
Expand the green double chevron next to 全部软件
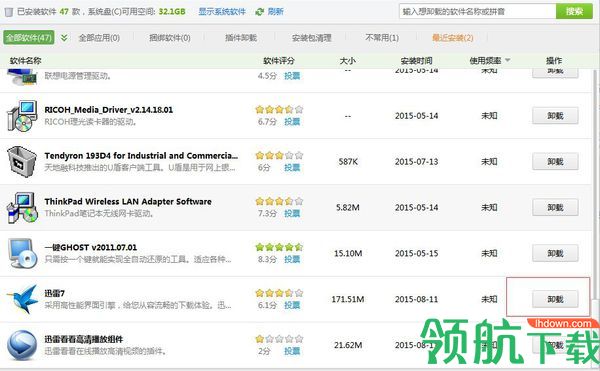coord(64,38)
